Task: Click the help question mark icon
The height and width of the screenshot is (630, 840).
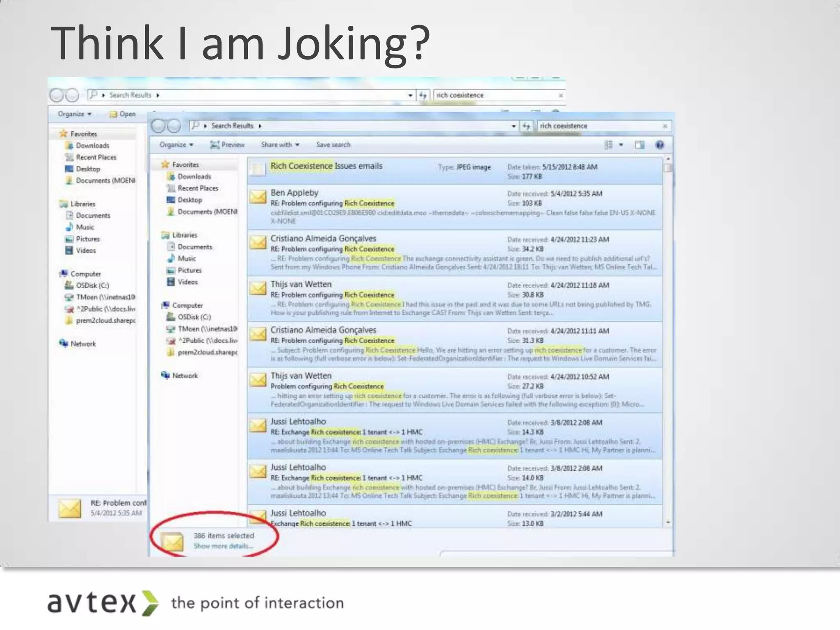Action: pyautogui.click(x=660, y=145)
